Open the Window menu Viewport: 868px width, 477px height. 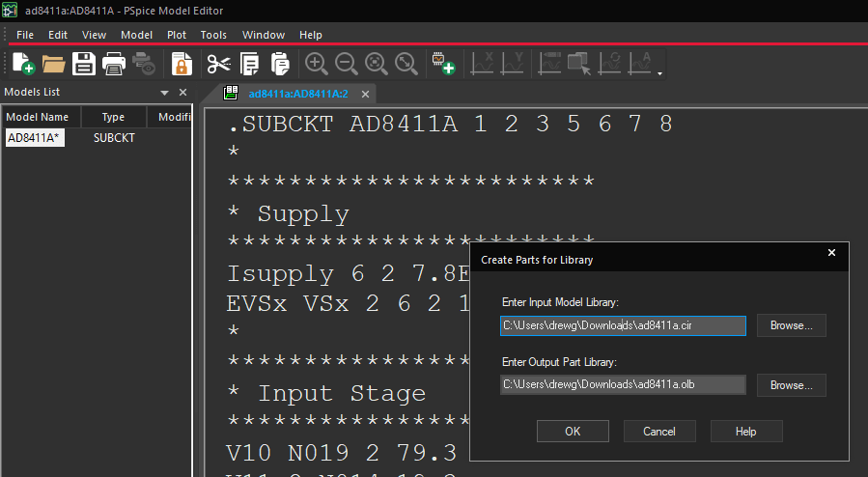[264, 35]
